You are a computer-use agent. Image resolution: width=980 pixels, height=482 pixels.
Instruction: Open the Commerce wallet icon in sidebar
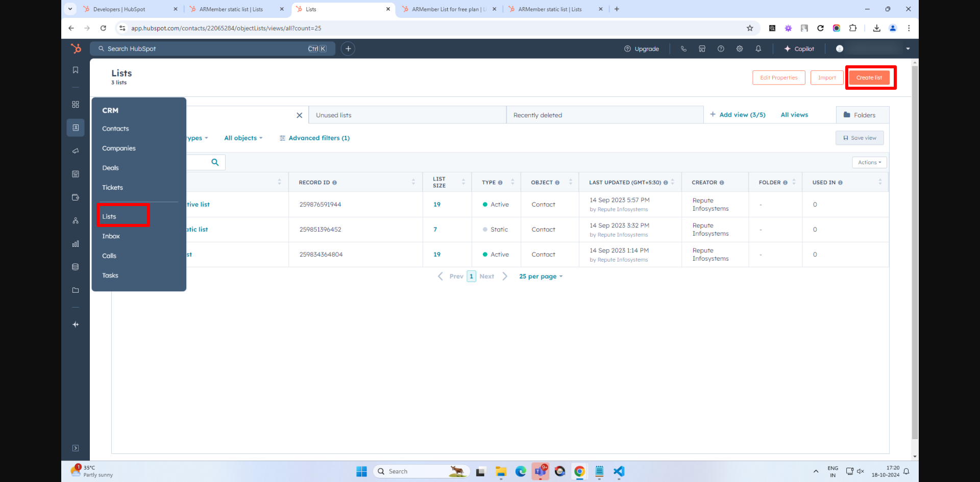[x=76, y=197]
